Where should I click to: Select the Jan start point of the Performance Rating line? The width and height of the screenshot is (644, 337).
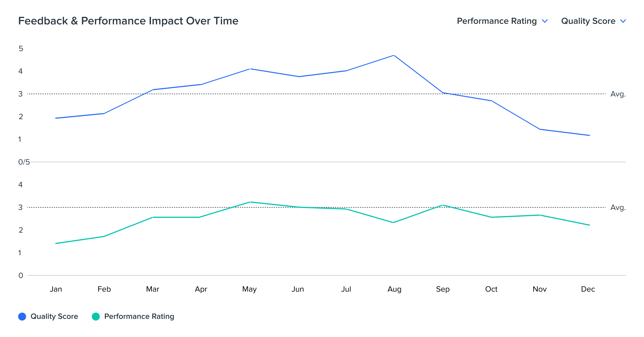click(x=56, y=243)
